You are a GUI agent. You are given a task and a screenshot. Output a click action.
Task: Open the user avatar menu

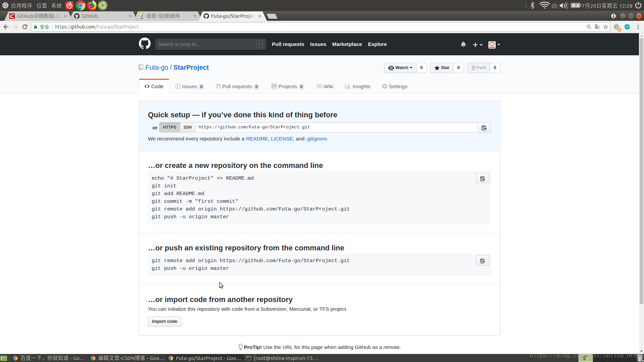(494, 45)
